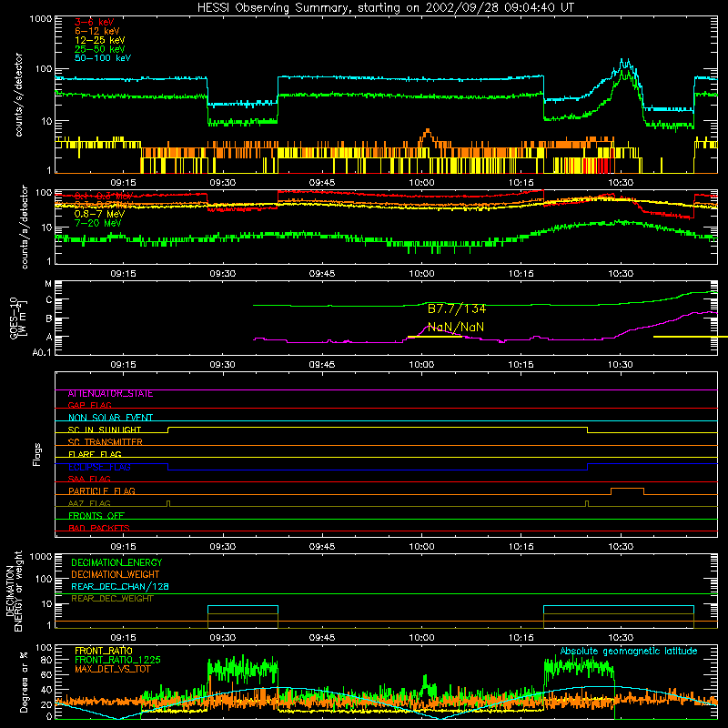This screenshot has width=728, height=728.
Task: Select the FLARE_FLAG label
Action: 95,454
